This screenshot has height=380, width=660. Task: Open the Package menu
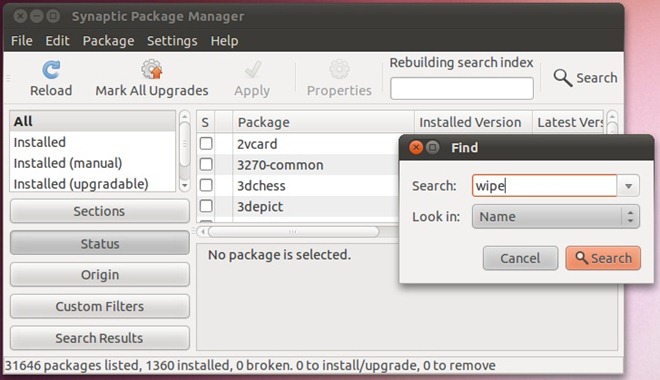tap(108, 41)
